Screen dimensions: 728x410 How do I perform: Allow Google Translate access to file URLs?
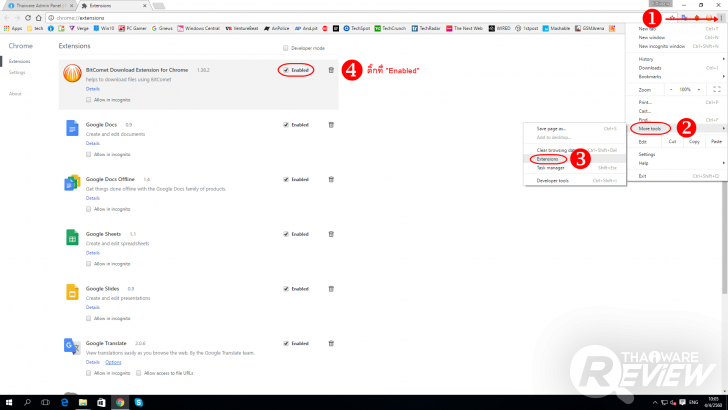point(138,373)
